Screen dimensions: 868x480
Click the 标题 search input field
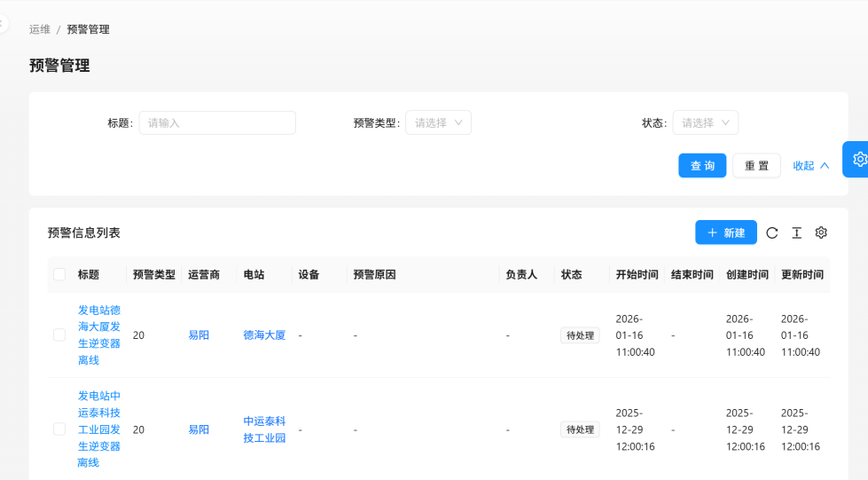(x=217, y=122)
